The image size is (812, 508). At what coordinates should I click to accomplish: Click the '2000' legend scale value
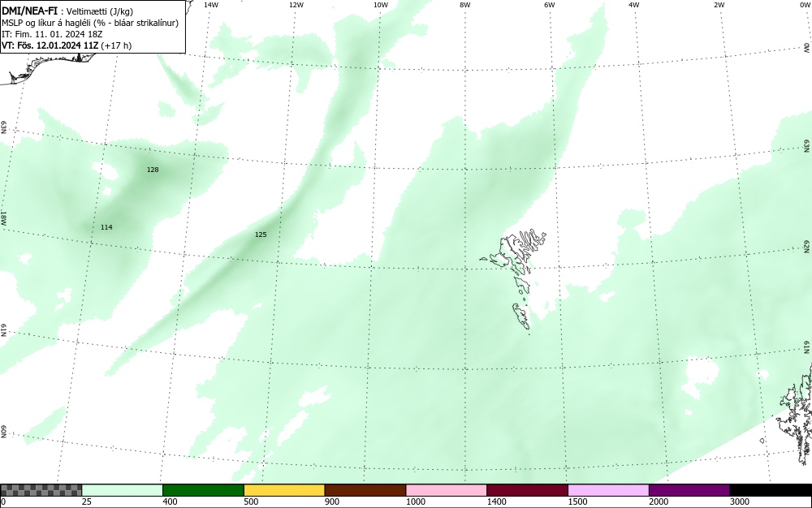[659, 502]
